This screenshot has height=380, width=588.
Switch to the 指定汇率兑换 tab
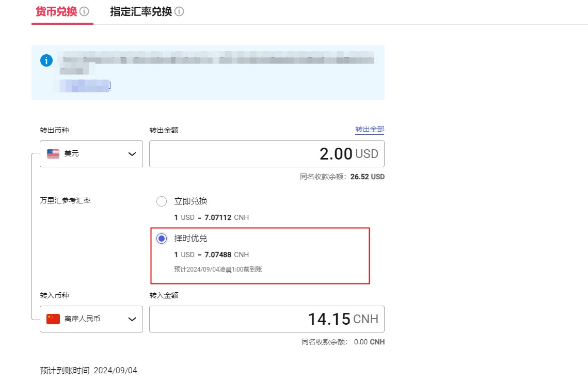click(x=140, y=11)
